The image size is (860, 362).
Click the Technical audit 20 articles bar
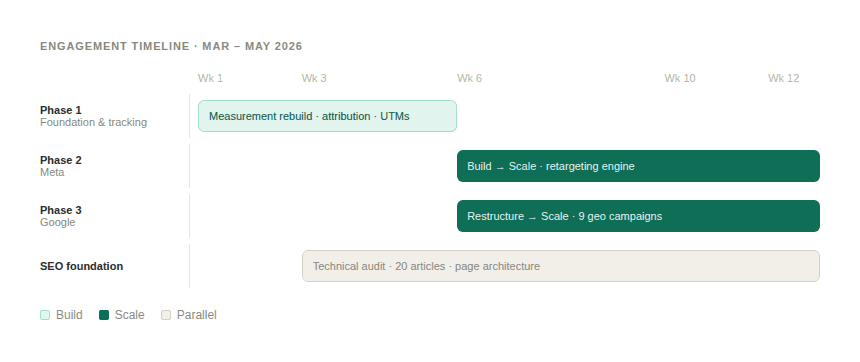561,266
